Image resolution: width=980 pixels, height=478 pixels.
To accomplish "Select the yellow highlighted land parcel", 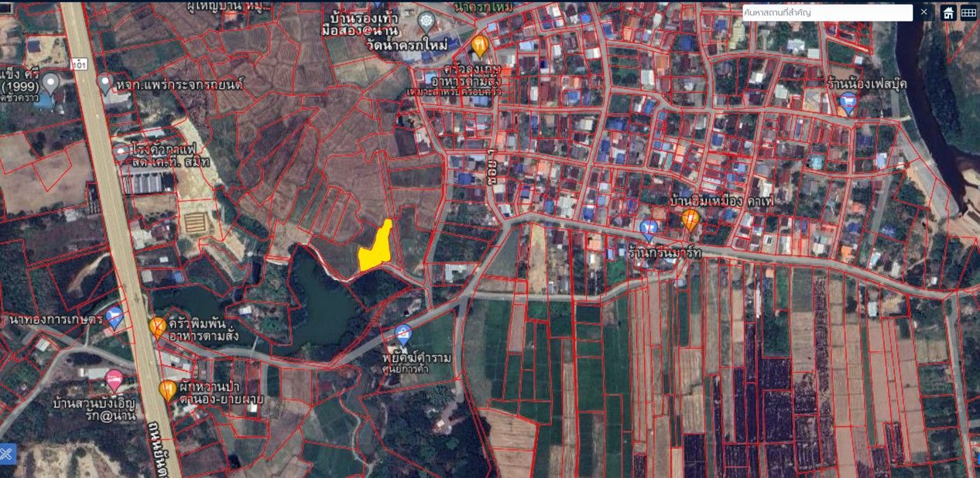I will coord(375,248).
